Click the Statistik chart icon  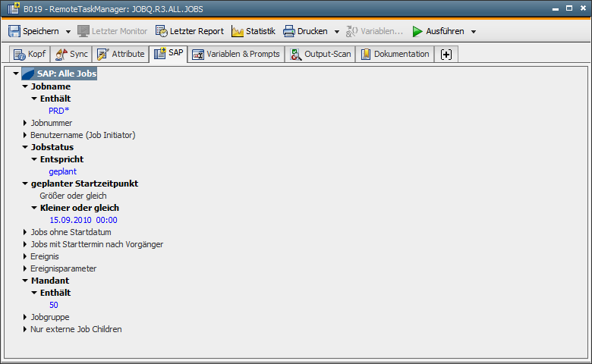tap(238, 31)
